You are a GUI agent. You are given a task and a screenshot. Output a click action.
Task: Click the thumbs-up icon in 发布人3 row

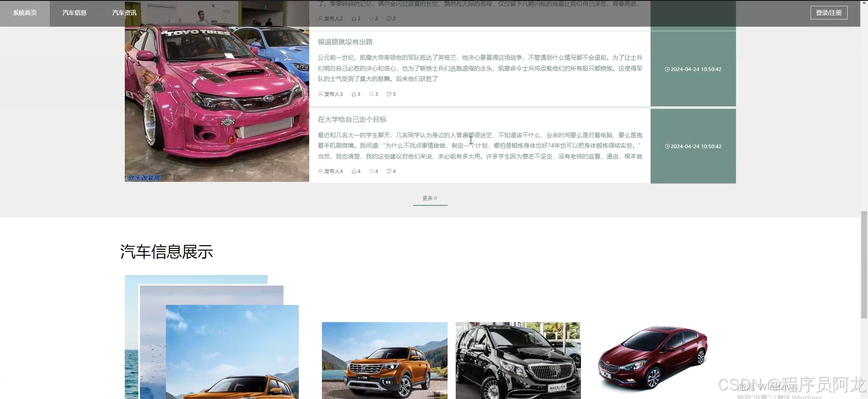(354, 94)
